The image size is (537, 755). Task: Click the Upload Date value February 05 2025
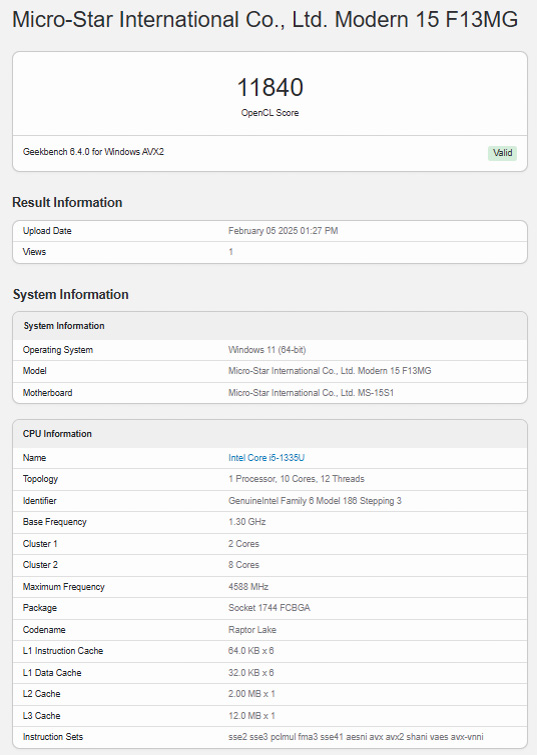(283, 231)
